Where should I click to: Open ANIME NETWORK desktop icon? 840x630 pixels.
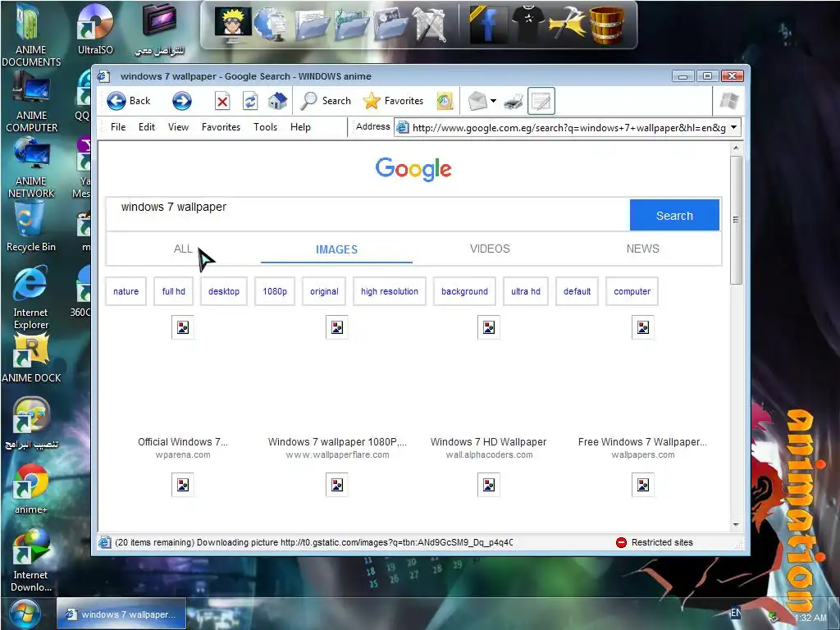pyautogui.click(x=32, y=168)
